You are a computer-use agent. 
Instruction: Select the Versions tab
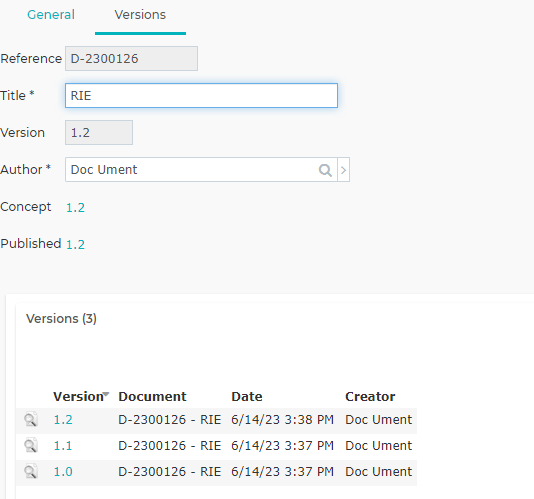click(140, 15)
